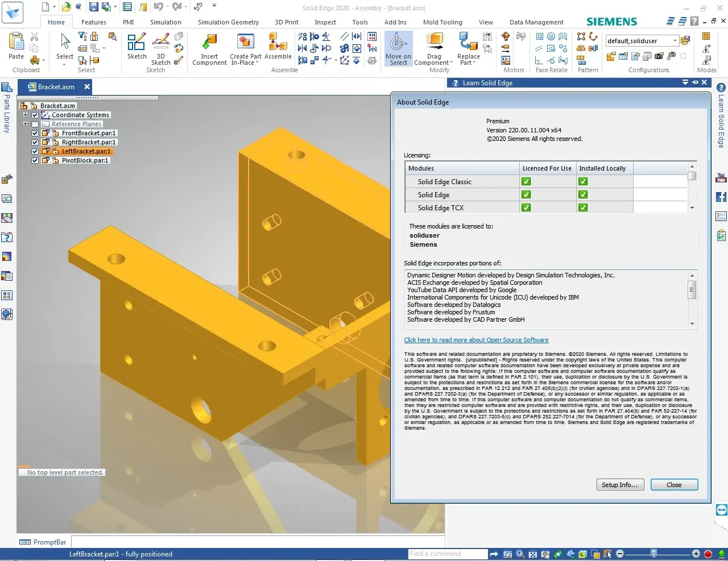The width and height of the screenshot is (728, 561).
Task: Open the YouTube icon in right sidebar
Action: (x=721, y=178)
